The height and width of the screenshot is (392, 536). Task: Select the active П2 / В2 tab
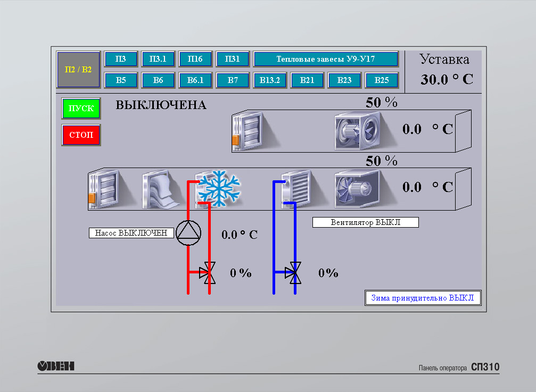click(x=78, y=70)
